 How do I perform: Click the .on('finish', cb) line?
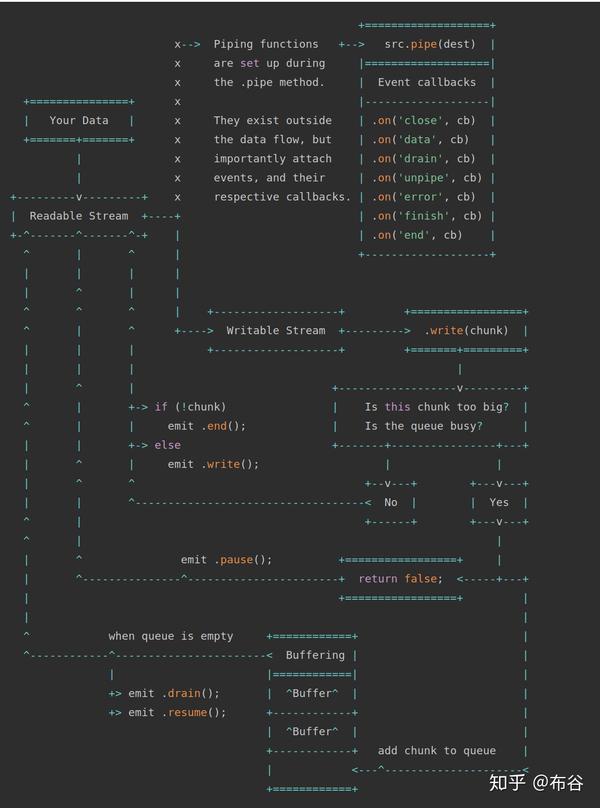tap(427, 216)
